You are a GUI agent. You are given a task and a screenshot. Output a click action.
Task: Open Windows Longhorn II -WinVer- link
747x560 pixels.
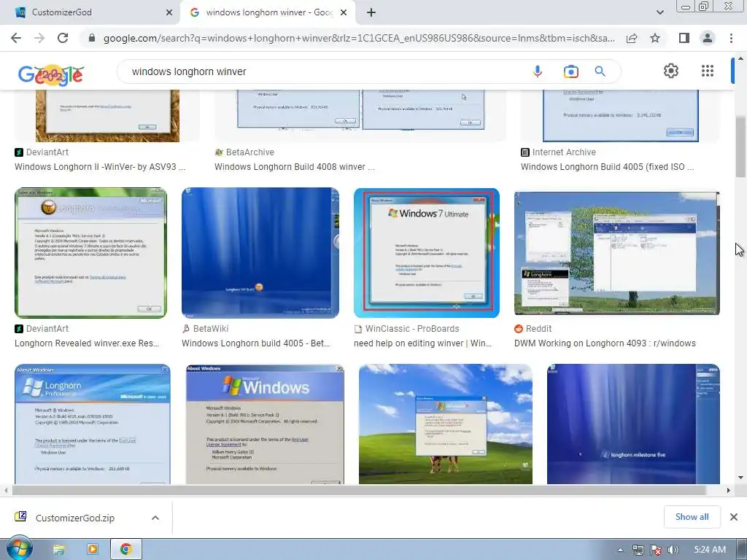click(100, 167)
